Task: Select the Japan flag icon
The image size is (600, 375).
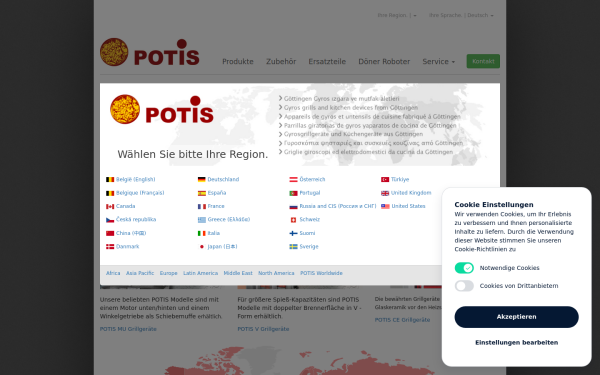Action: (202, 247)
